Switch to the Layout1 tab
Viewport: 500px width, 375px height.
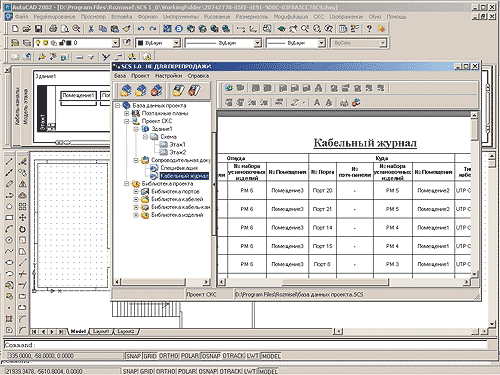[x=101, y=331]
